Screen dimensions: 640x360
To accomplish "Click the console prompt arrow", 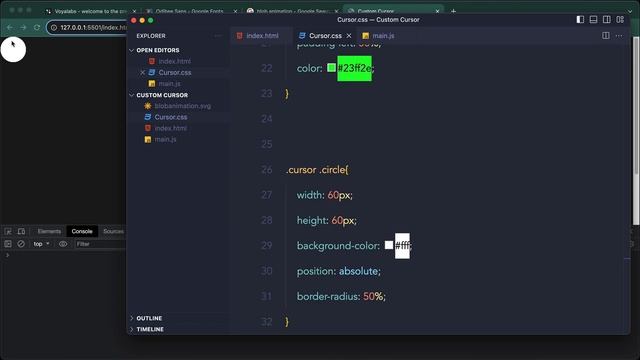I will (x=7, y=255).
